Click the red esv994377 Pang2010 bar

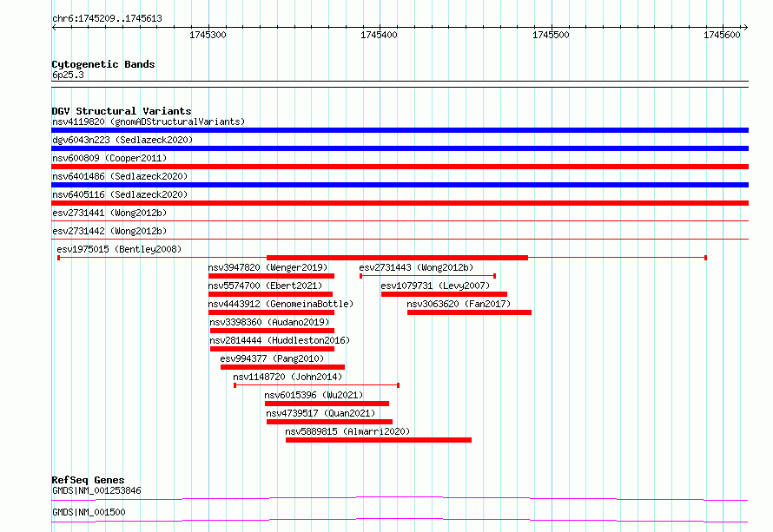point(282,367)
